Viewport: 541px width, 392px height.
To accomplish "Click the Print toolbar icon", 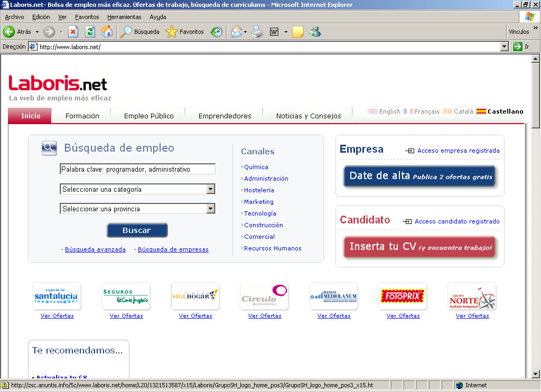I will pyautogui.click(x=257, y=32).
